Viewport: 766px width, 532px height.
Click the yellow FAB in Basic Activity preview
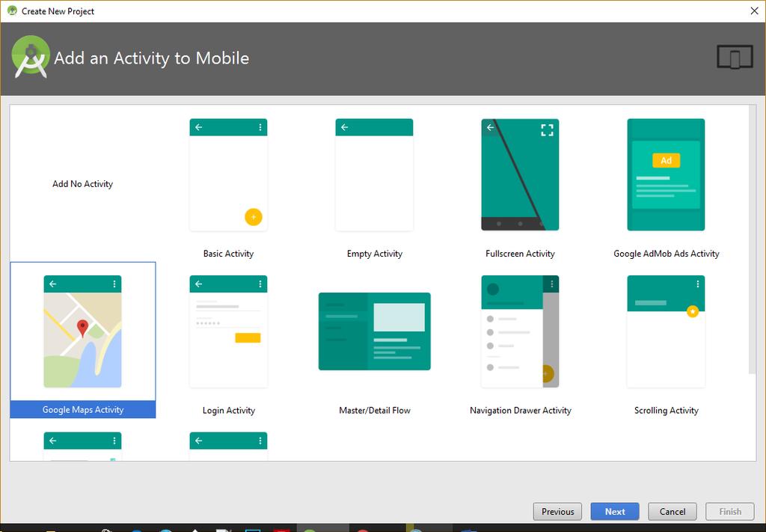(x=254, y=217)
